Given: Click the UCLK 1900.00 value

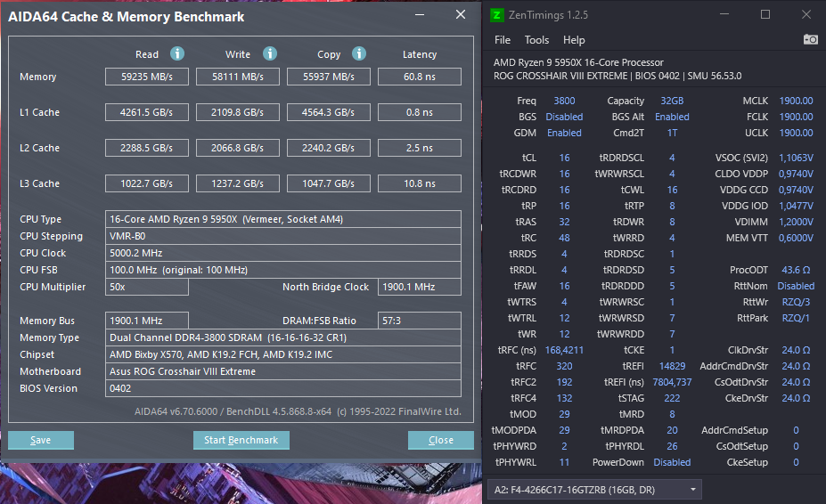Looking at the screenshot, I should point(796,133).
